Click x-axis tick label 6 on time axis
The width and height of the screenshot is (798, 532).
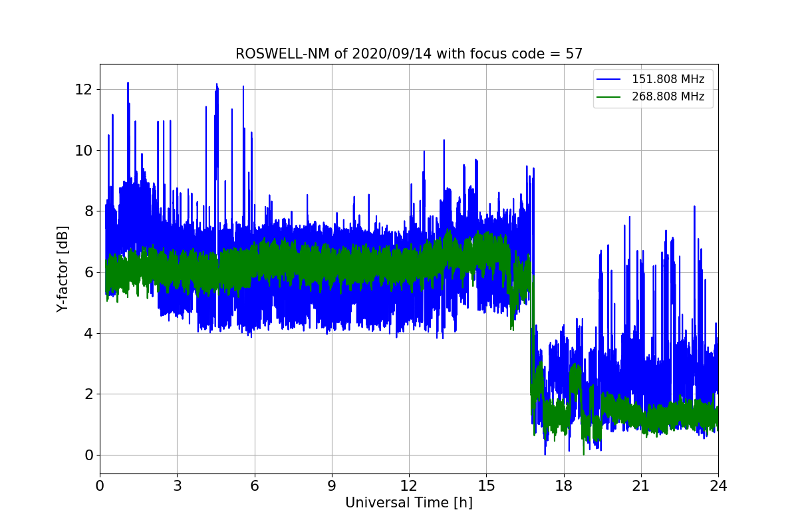[x=255, y=485]
